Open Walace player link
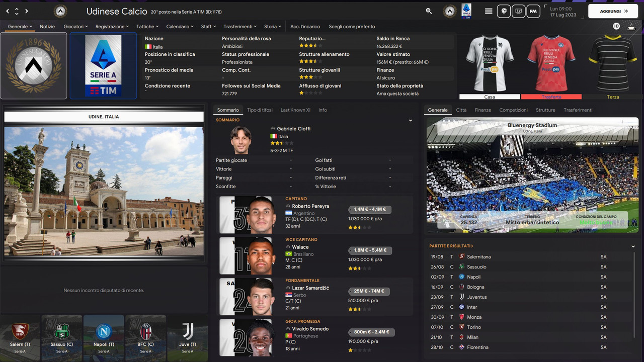The height and width of the screenshot is (362, 644). click(x=300, y=247)
